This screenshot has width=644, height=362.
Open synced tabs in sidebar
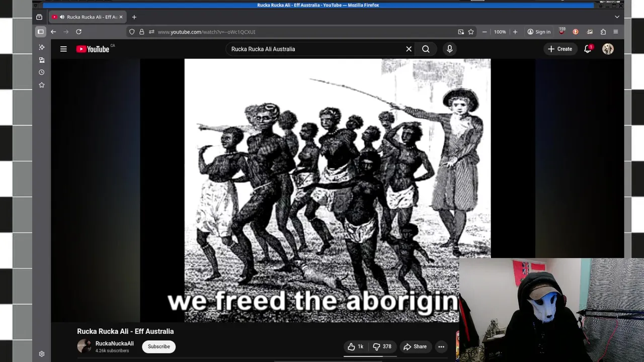42,60
